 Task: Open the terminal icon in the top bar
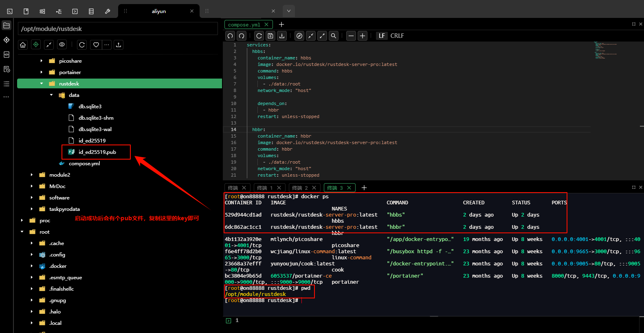coord(10,11)
